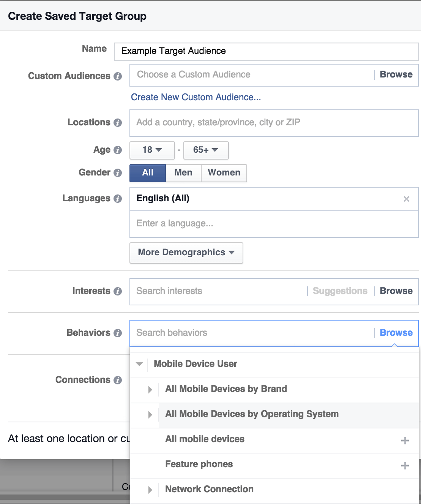421x504 pixels.
Task: Click the Gender info icon
Action: pyautogui.click(x=118, y=173)
